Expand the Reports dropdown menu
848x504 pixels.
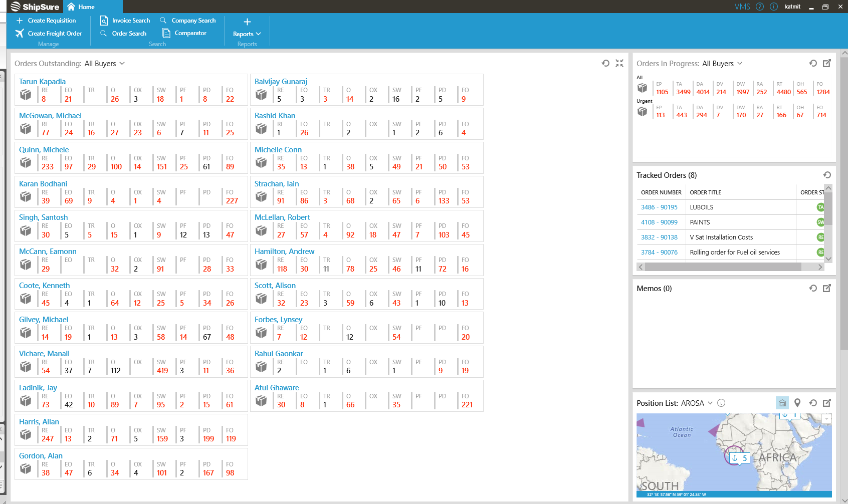click(247, 34)
